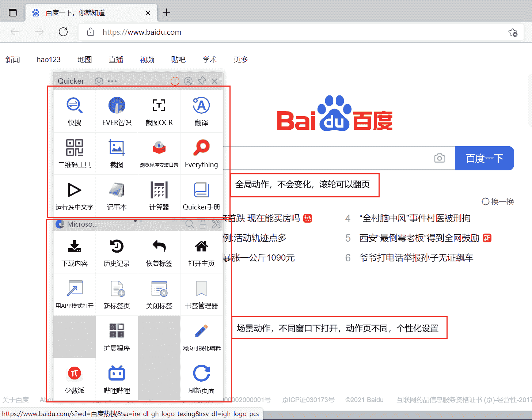
Task: Open 京ICP证030173号 footer link
Action: [x=308, y=400]
